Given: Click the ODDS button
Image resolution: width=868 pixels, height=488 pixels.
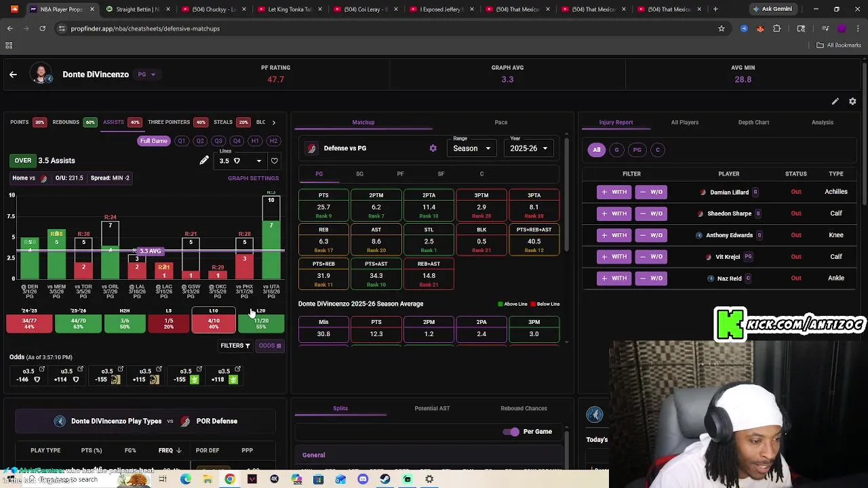Looking at the screenshot, I should coord(269,346).
